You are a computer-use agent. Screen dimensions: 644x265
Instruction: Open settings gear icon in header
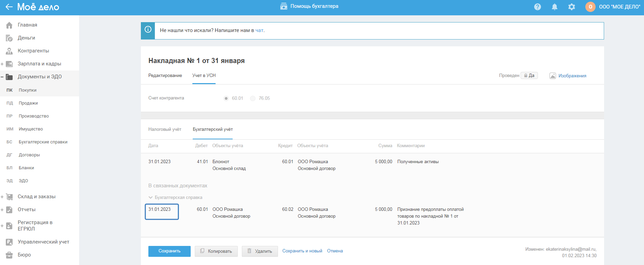[x=572, y=7]
